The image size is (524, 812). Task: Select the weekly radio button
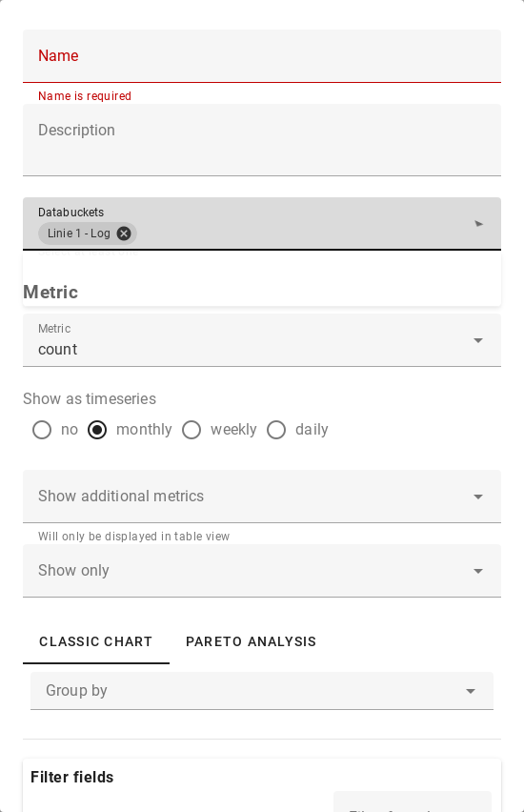click(x=191, y=430)
